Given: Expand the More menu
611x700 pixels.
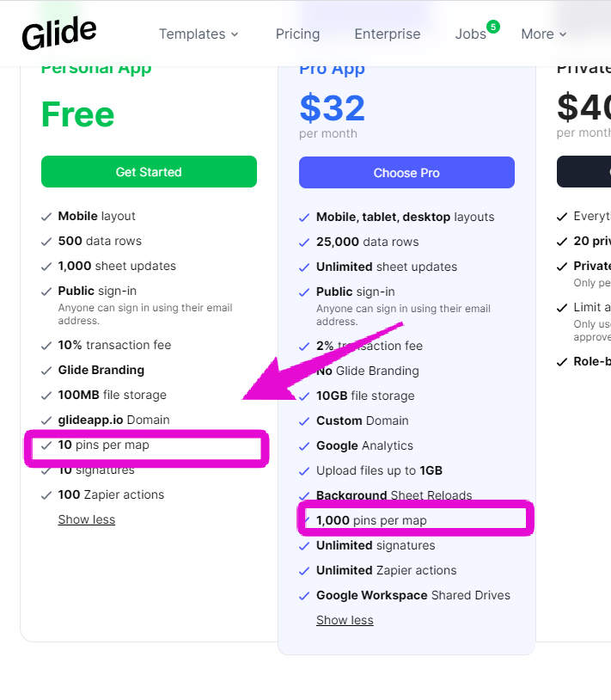Looking at the screenshot, I should point(544,34).
